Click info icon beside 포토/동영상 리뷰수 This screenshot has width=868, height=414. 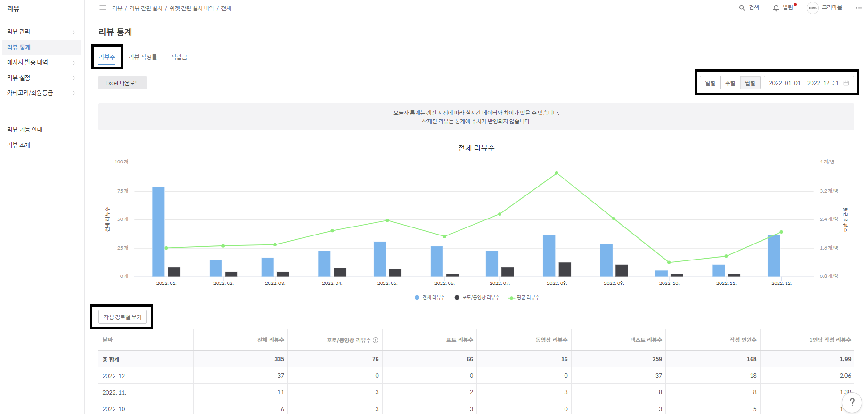click(376, 340)
